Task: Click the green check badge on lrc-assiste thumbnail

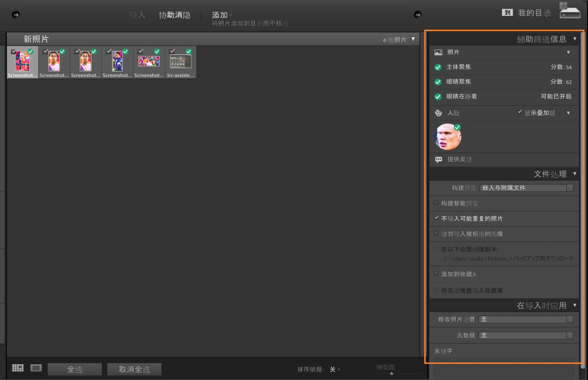Action: [x=189, y=51]
